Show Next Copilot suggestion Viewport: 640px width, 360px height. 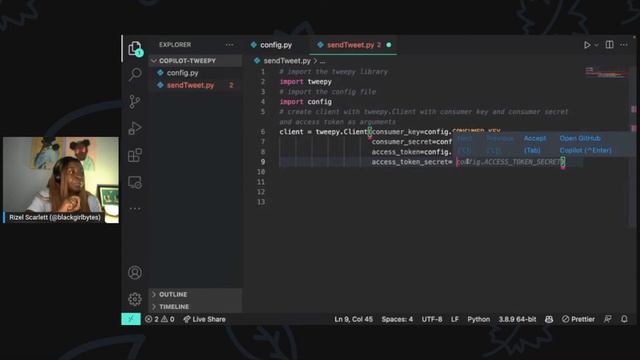point(464,144)
